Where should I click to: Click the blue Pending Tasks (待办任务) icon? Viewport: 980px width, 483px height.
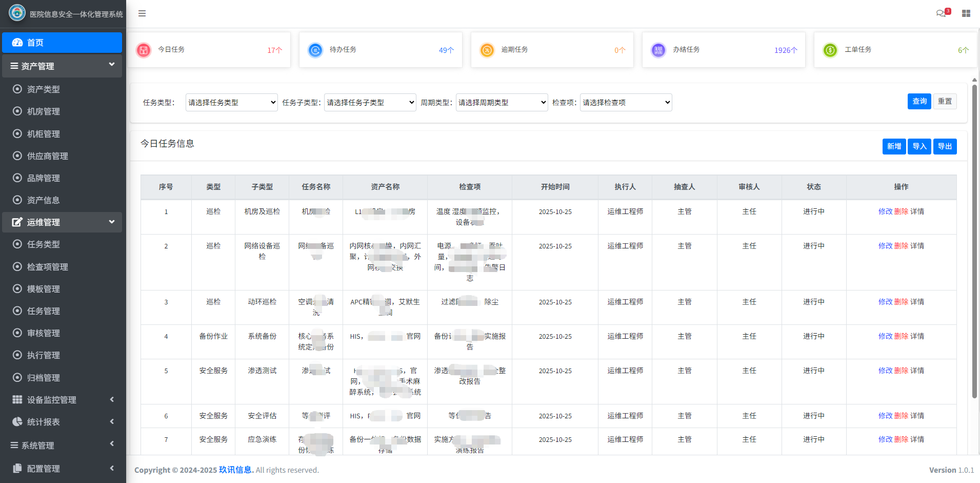tap(315, 50)
